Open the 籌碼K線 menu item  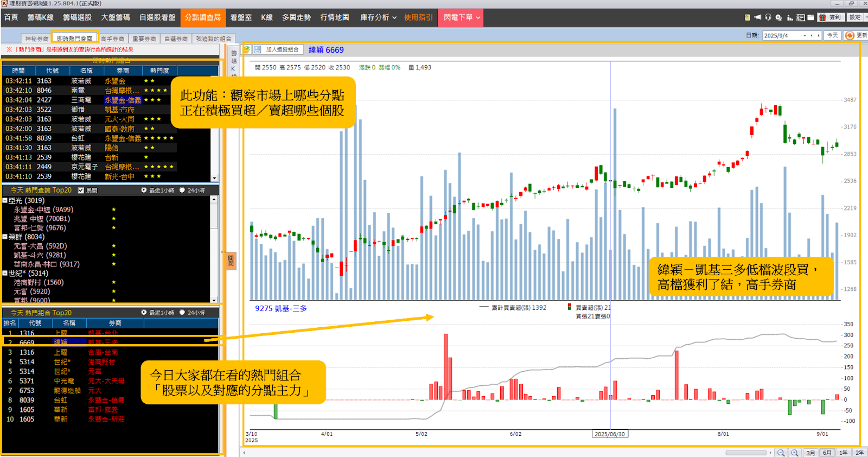tap(41, 17)
